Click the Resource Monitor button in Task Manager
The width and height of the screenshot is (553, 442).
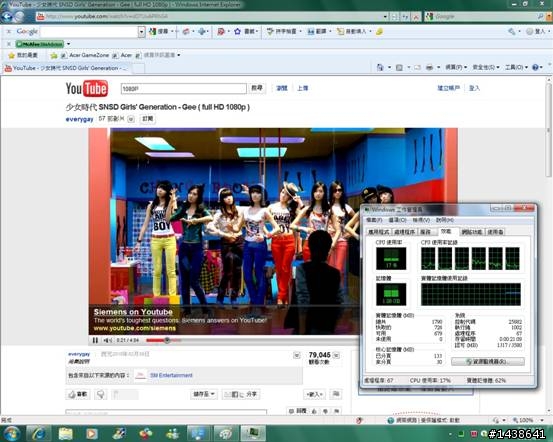(488, 362)
